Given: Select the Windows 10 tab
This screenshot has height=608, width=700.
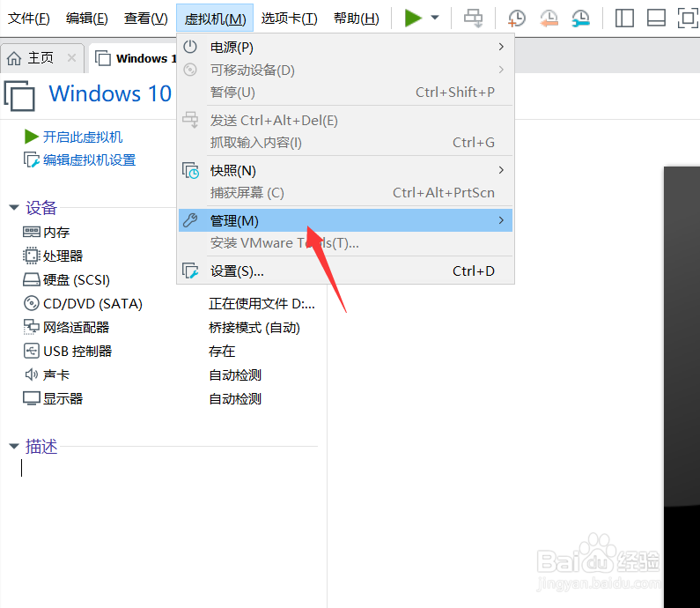Looking at the screenshot, I should click(134, 58).
